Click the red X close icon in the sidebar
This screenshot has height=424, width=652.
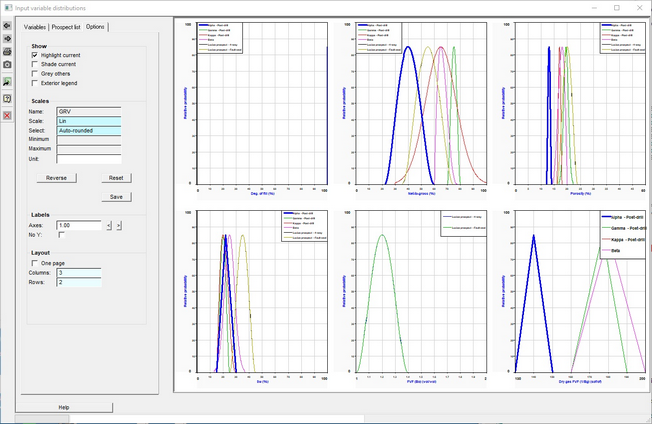[x=7, y=116]
